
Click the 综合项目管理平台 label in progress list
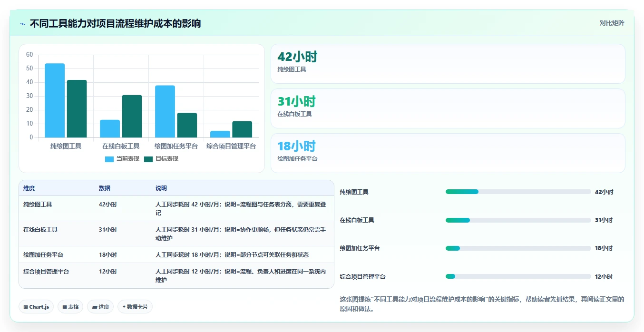tap(362, 277)
